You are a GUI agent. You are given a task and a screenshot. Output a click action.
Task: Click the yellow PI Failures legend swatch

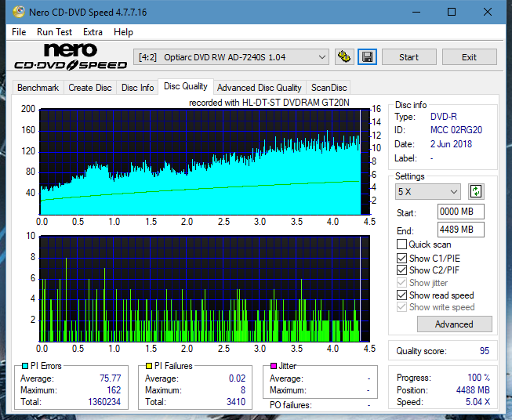tap(149, 366)
